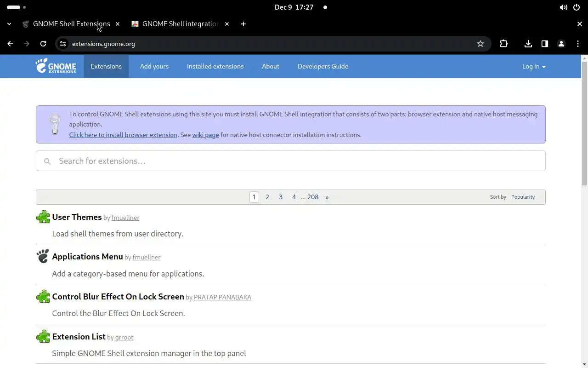The height and width of the screenshot is (368, 588).
Task: Focus the Search for extensions field
Action: [291, 161]
